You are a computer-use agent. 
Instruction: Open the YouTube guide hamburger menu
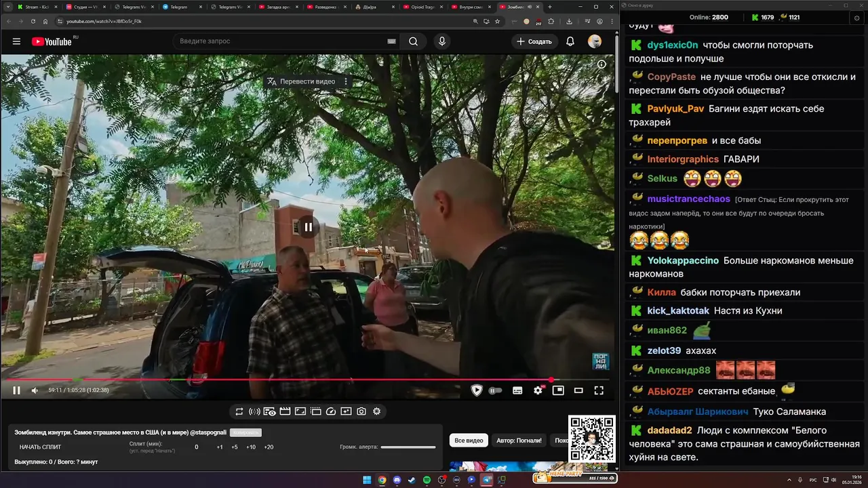[16, 41]
